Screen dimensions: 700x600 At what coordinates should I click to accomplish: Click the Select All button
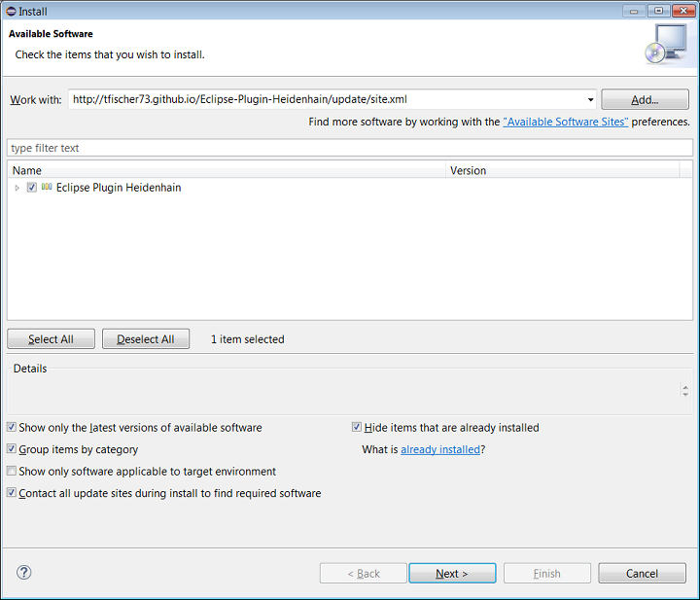51,338
